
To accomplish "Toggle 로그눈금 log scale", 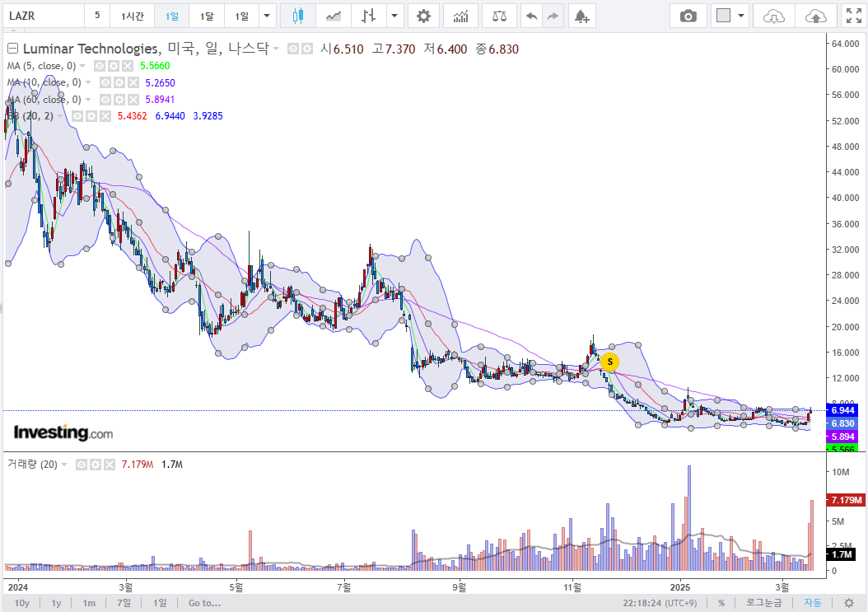I will [x=764, y=603].
